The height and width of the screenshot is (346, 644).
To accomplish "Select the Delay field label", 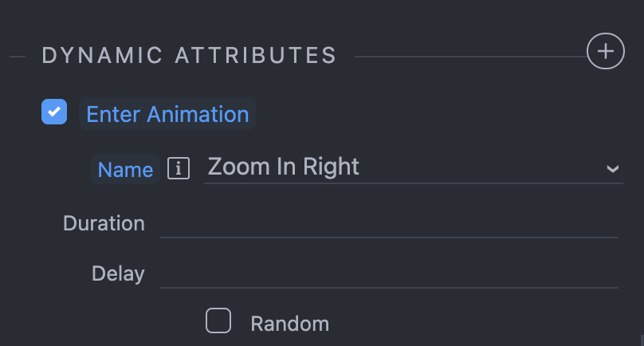I will (118, 273).
